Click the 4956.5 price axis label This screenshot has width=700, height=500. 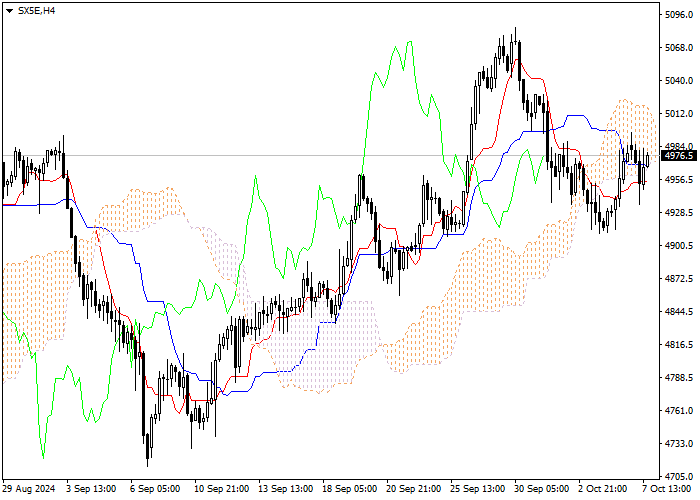[x=679, y=180]
